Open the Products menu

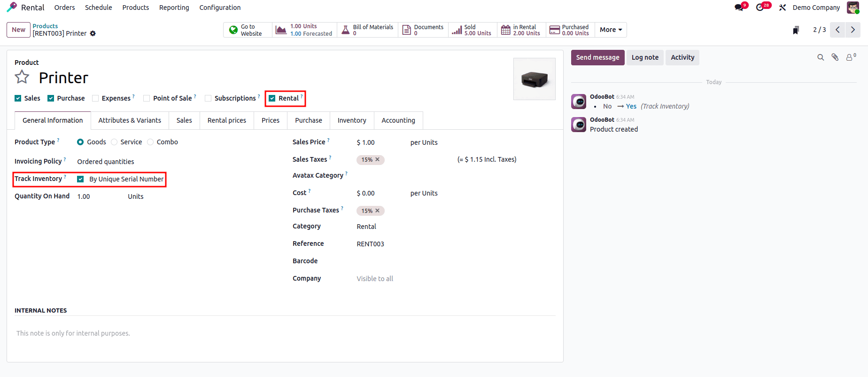pos(136,8)
